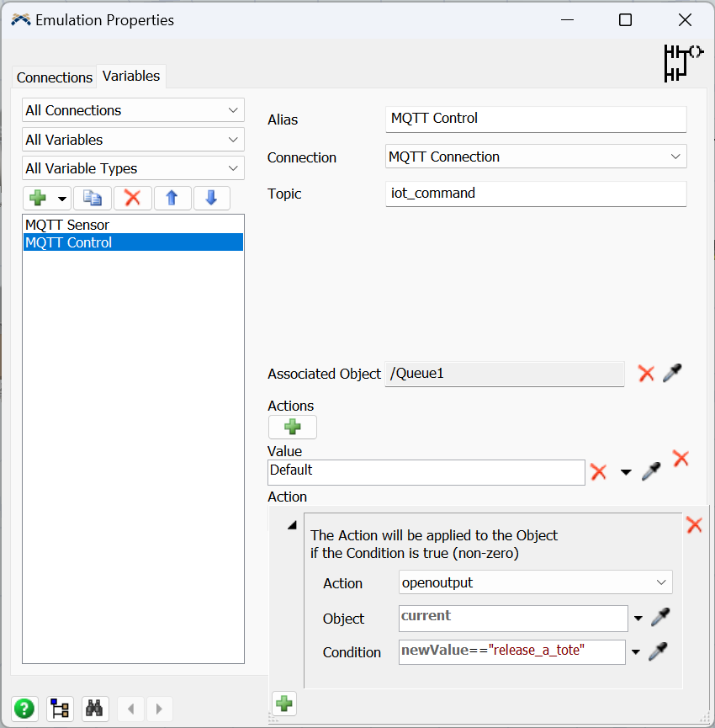
Task: Collapse the action details triangle expander
Action: [x=292, y=525]
